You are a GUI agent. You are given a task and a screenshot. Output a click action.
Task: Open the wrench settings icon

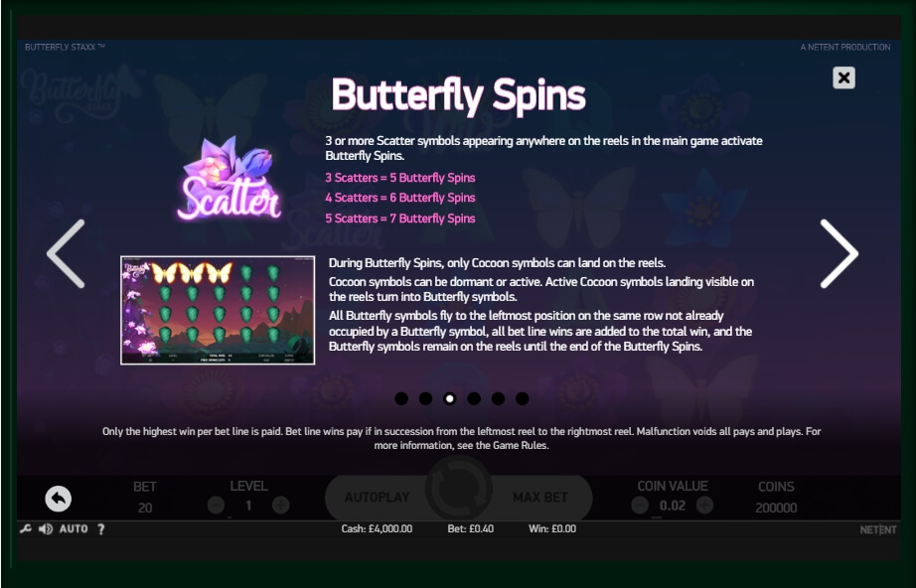[25, 529]
